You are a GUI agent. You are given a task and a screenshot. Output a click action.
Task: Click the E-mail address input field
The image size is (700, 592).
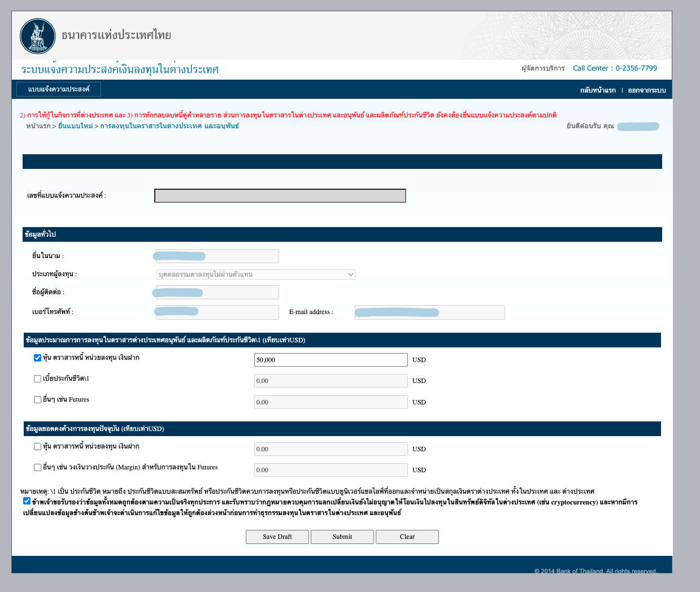point(429,312)
